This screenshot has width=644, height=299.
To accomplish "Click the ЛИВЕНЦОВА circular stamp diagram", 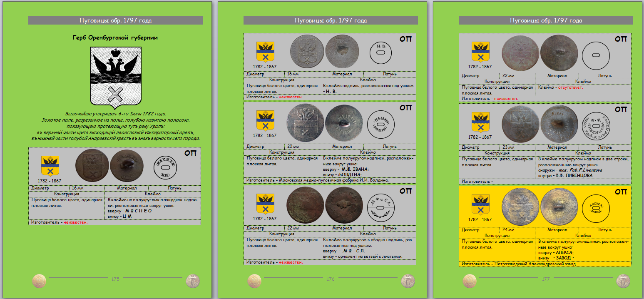I will click(596, 126).
